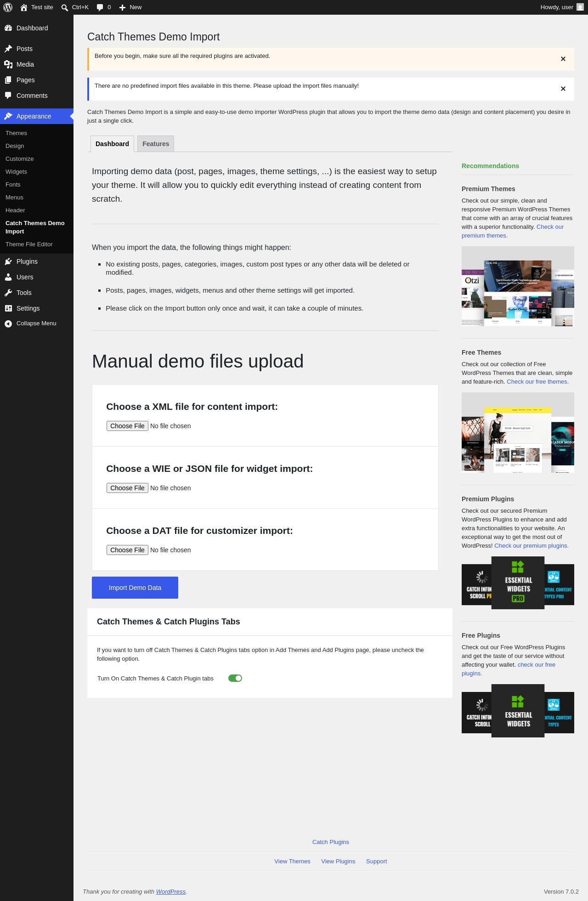Click the Tools wrench icon

coord(8,293)
